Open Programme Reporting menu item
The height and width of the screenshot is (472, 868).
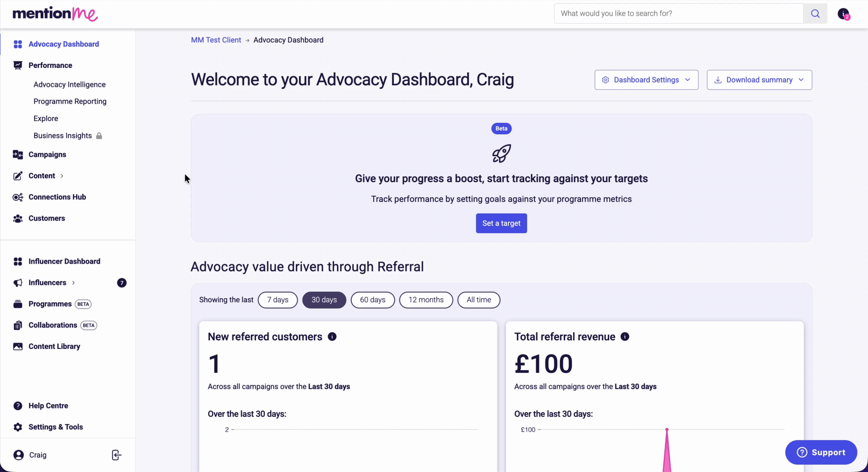(x=70, y=101)
